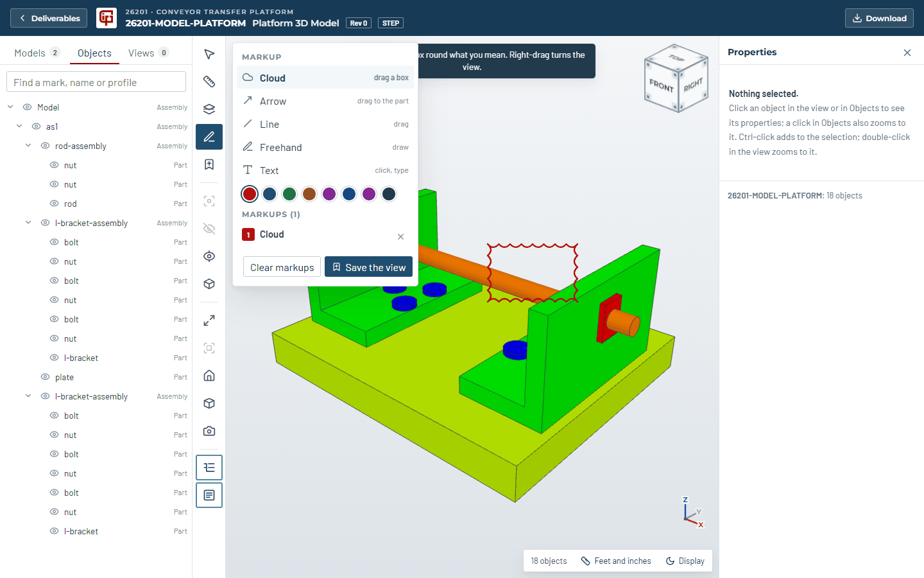The height and width of the screenshot is (578, 924).
Task: Switch to the Views tab
Action: click(x=148, y=53)
